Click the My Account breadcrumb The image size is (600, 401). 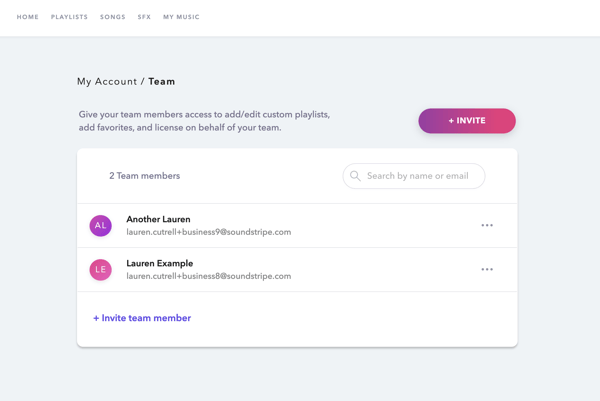[106, 82]
